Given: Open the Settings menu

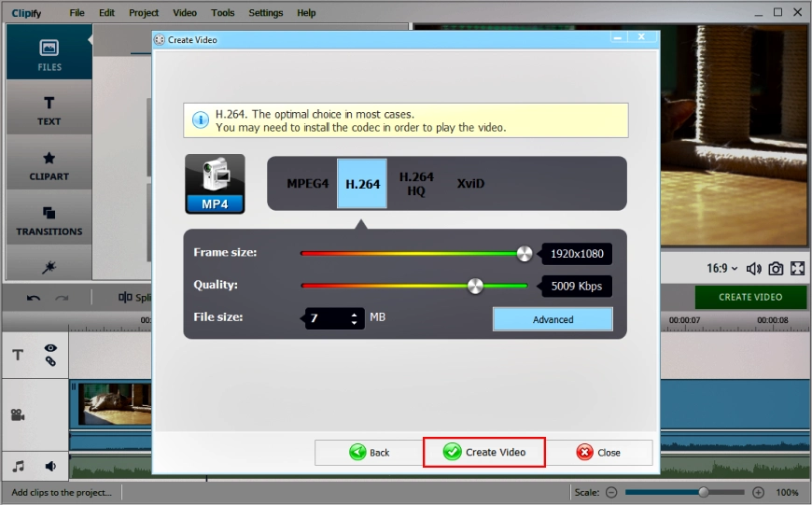Looking at the screenshot, I should [x=266, y=12].
